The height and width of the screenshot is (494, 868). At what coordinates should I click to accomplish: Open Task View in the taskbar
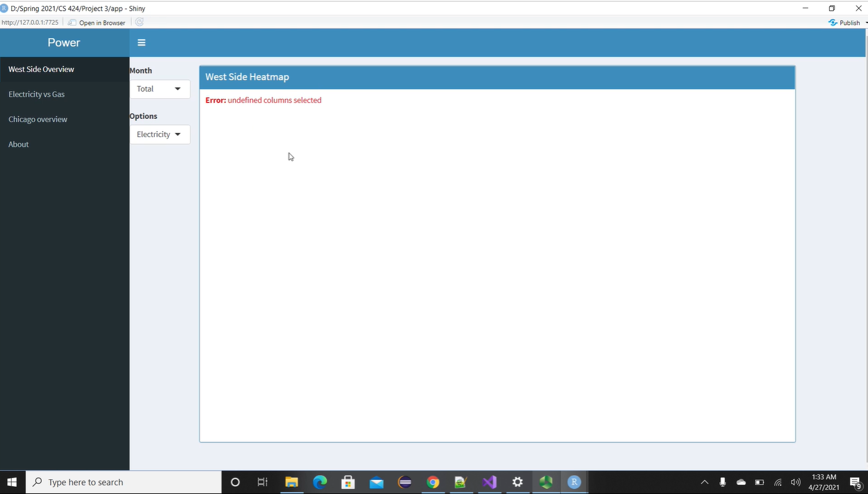[262, 482]
